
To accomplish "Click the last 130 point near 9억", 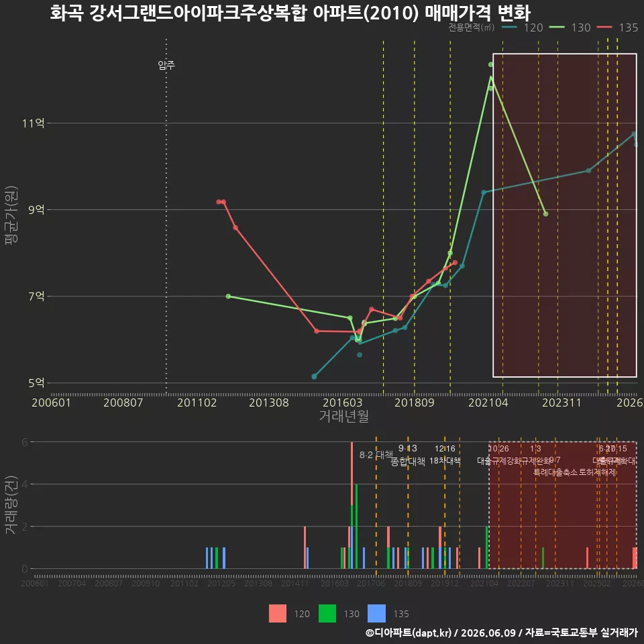I will coord(545,214).
